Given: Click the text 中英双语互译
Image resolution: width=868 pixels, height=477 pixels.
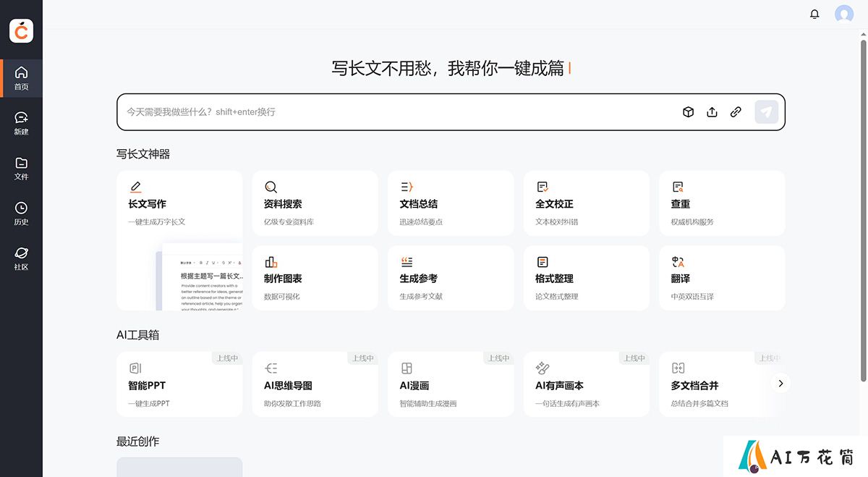Looking at the screenshot, I should click(x=692, y=296).
